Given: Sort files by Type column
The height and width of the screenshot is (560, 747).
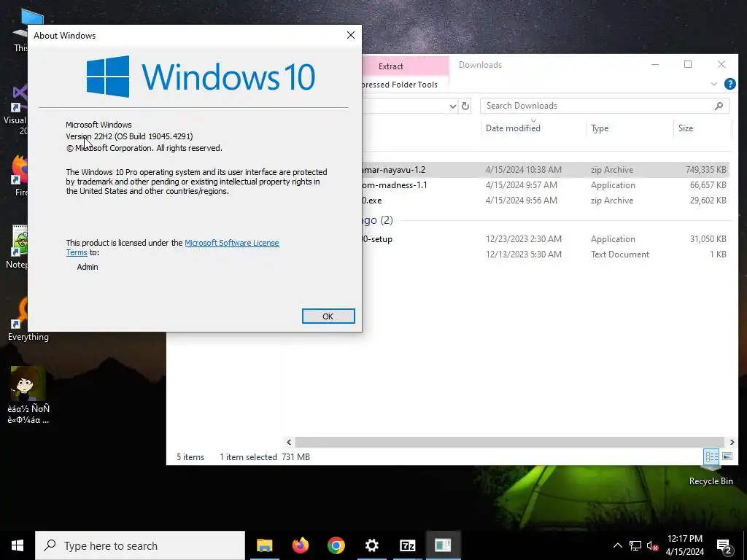Looking at the screenshot, I should click(x=600, y=128).
